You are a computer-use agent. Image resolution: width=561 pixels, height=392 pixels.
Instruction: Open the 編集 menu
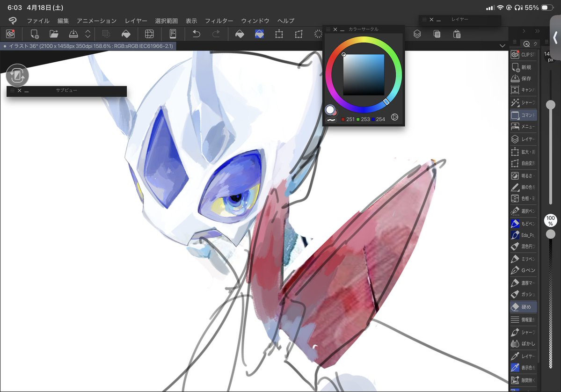[x=63, y=21]
